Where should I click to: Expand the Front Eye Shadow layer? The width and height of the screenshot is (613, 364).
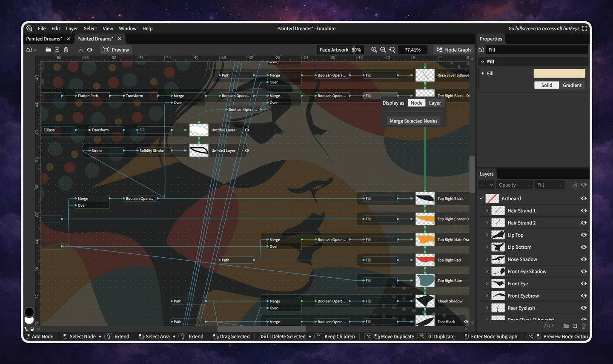tap(487, 271)
